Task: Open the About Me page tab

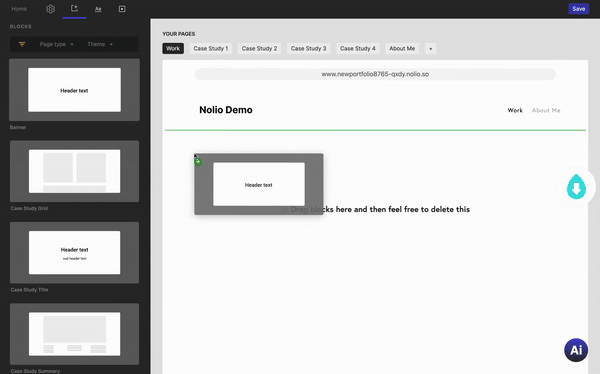Action: tap(402, 49)
